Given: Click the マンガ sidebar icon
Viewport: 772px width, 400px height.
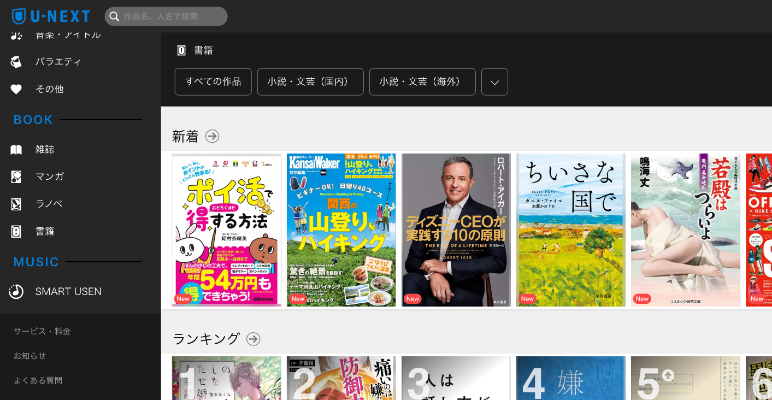Looking at the screenshot, I should [16, 177].
